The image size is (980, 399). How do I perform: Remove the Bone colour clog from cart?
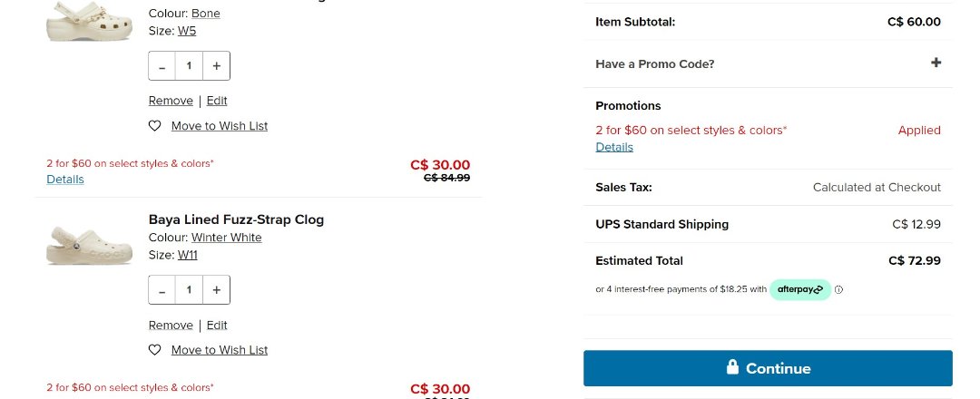point(171,101)
